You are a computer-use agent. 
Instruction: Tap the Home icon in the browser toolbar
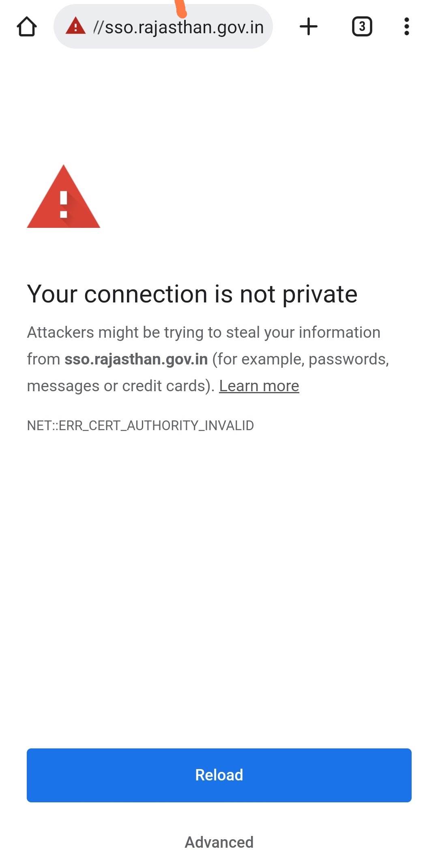27,27
